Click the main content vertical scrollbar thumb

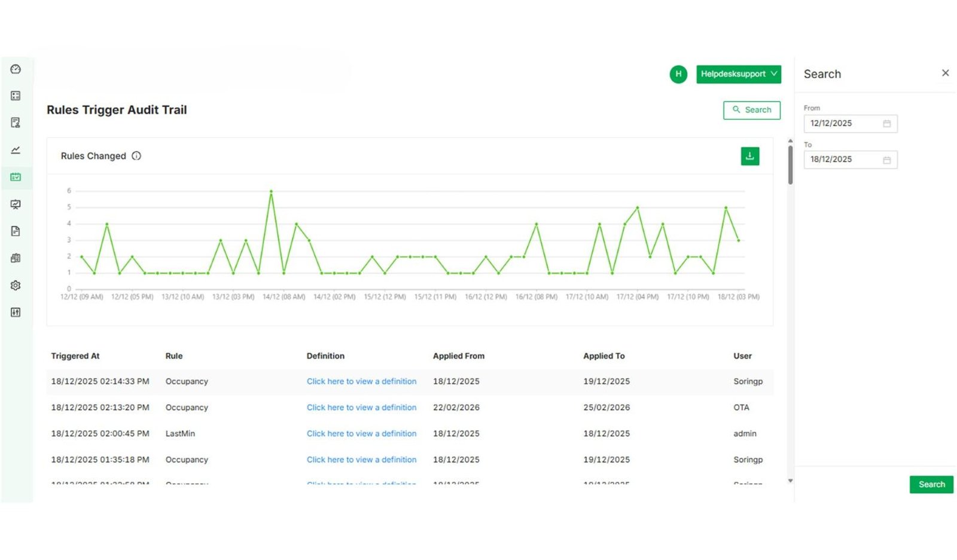[790, 165]
